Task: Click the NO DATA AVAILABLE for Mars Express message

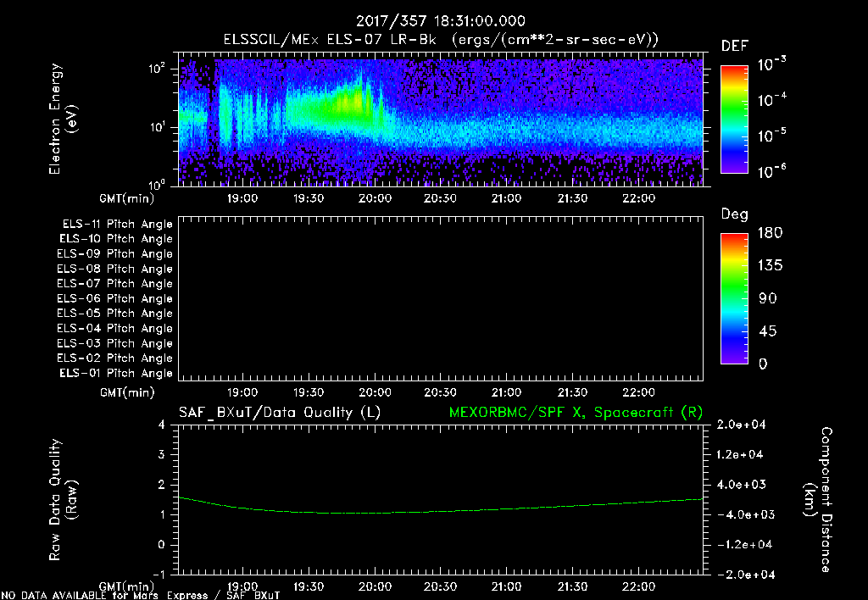Action: pyautogui.click(x=141, y=596)
